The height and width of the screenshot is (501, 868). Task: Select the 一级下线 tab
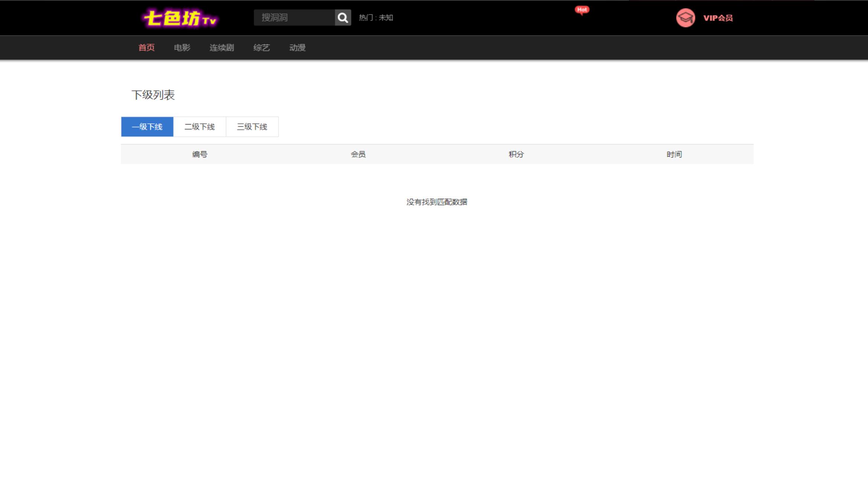[x=147, y=127]
